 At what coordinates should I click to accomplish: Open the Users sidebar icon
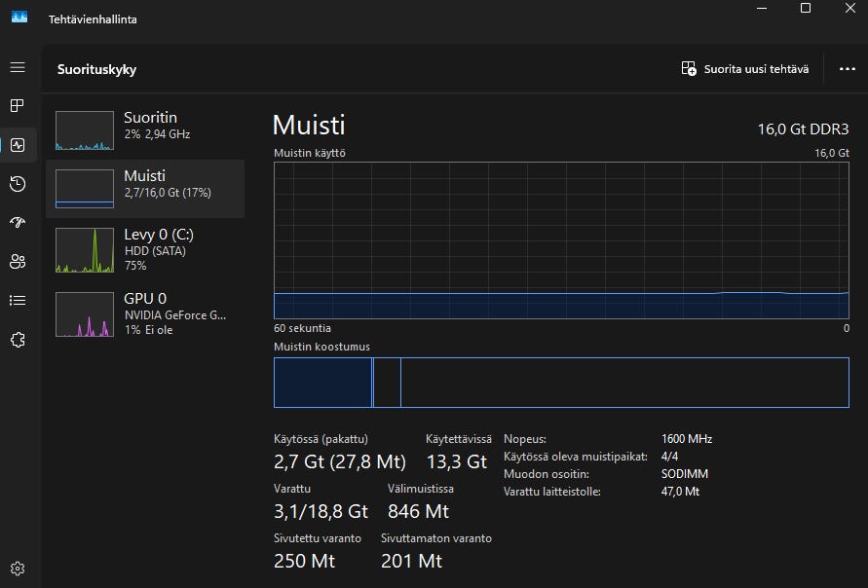[18, 261]
